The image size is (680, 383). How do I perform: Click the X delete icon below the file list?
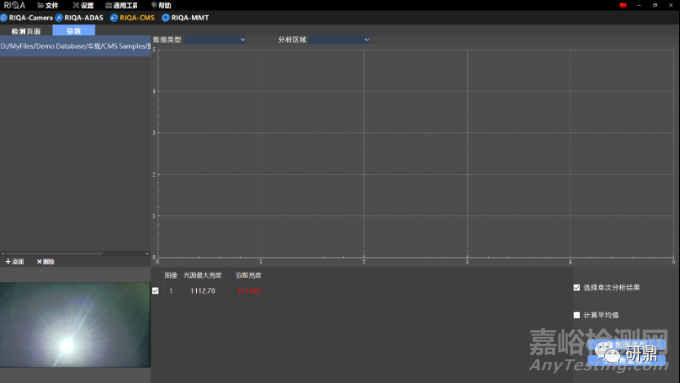(x=39, y=262)
